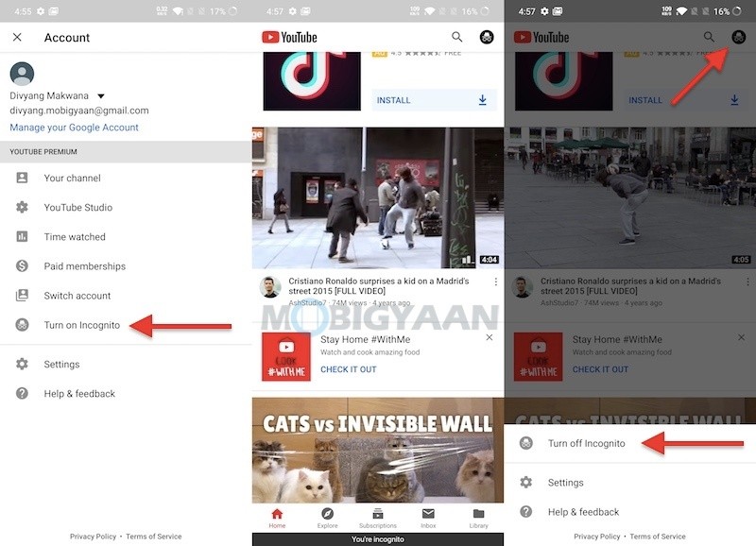Viewport: 756px width, 546px height.
Task: Tap incognito avatar in middle YouTube screen
Action: [487, 37]
